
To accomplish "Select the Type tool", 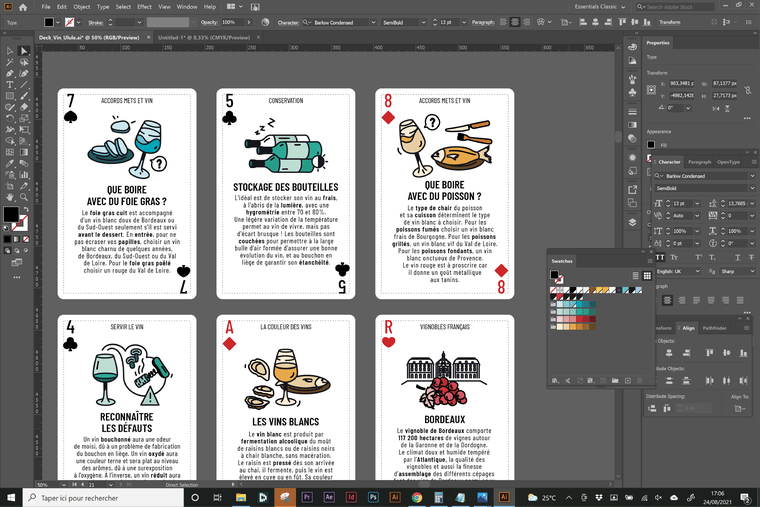I will 10,85.
